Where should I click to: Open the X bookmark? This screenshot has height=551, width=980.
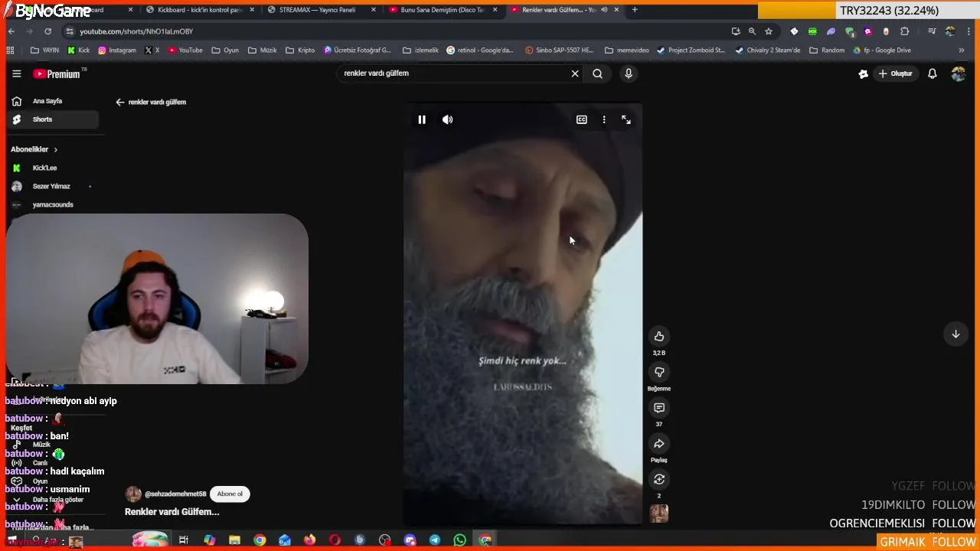point(152,51)
